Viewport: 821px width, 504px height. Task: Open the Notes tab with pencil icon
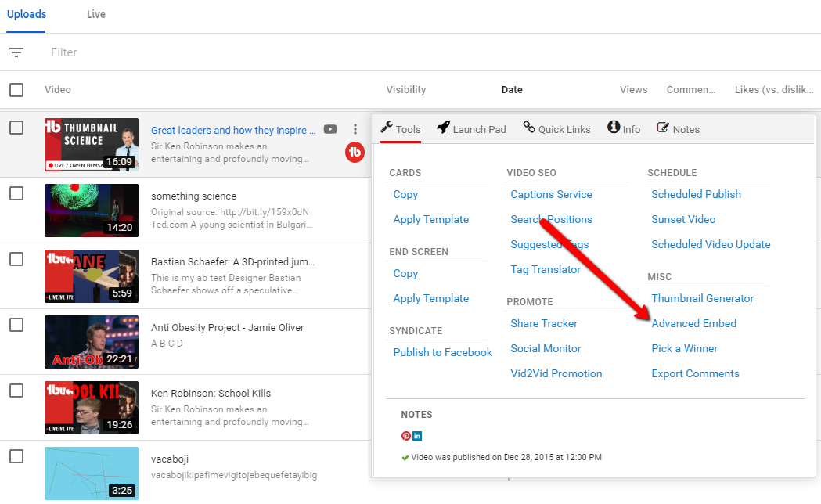point(678,129)
